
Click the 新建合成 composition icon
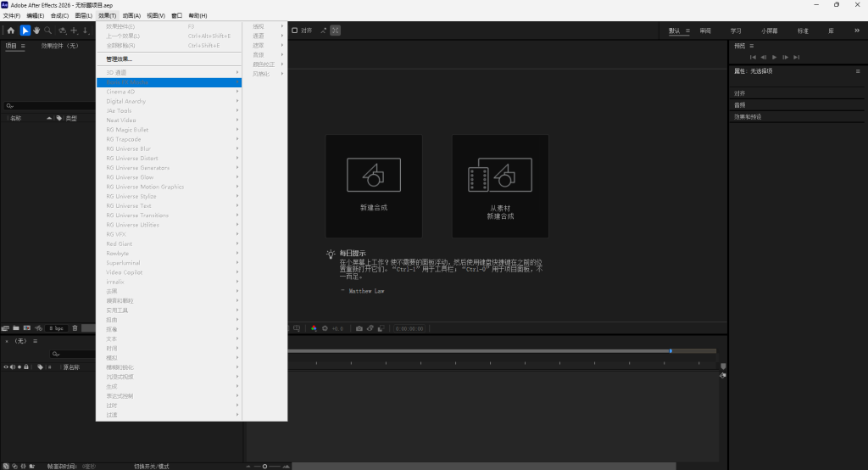(x=374, y=175)
